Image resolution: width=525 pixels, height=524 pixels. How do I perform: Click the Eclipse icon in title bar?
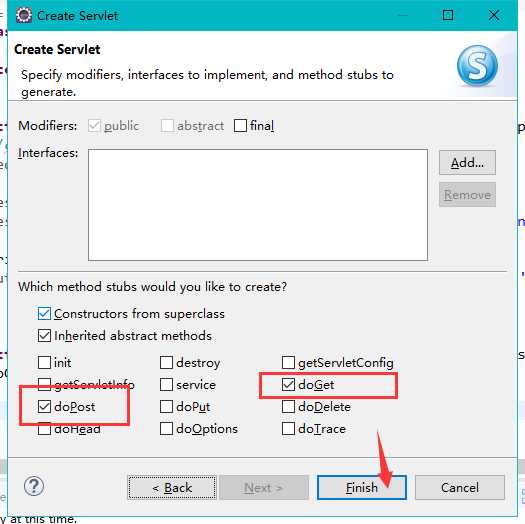[x=24, y=15]
